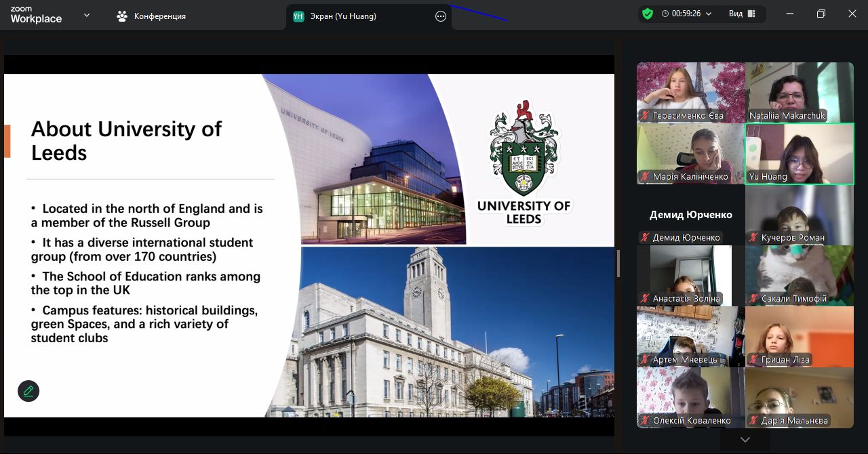Viewport: 868px width, 454px height.
Task: Click muted microphone icon on Герасименко Єва
Action: tap(645, 116)
